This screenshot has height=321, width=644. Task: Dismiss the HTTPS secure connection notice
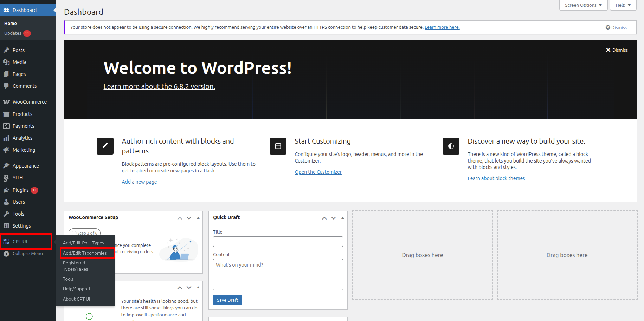[616, 27]
